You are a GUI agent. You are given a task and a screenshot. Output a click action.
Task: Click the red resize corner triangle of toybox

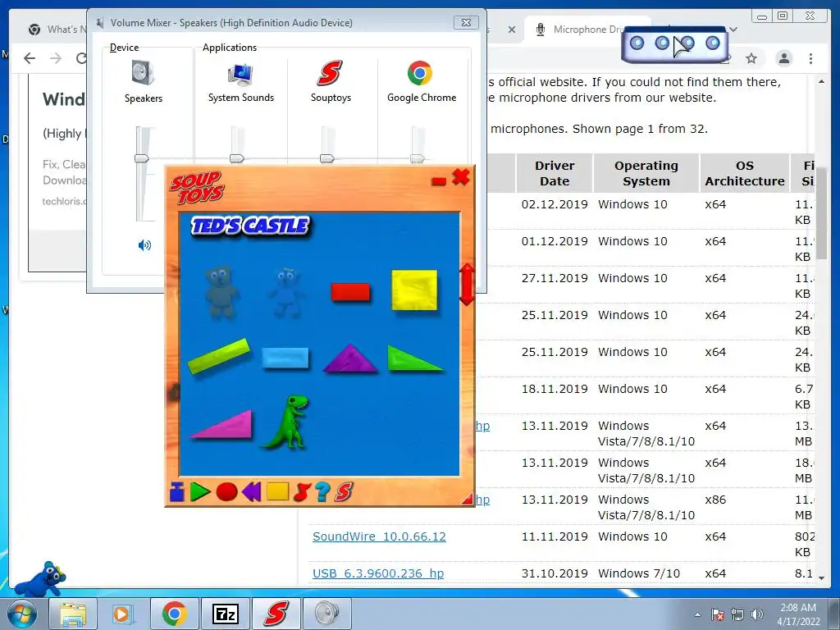click(467, 499)
